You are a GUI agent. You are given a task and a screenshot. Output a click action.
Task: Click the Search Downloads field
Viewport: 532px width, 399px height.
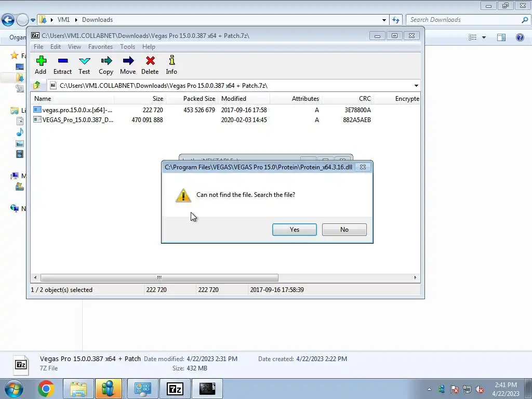tap(468, 20)
